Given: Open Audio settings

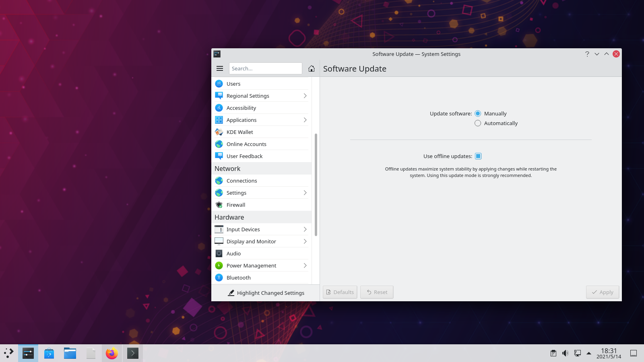Looking at the screenshot, I should 233,253.
